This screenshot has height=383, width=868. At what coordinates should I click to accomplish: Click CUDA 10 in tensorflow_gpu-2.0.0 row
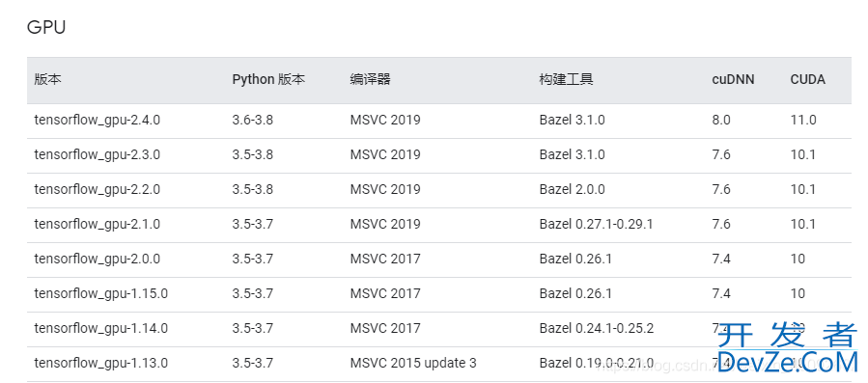pyautogui.click(x=798, y=259)
